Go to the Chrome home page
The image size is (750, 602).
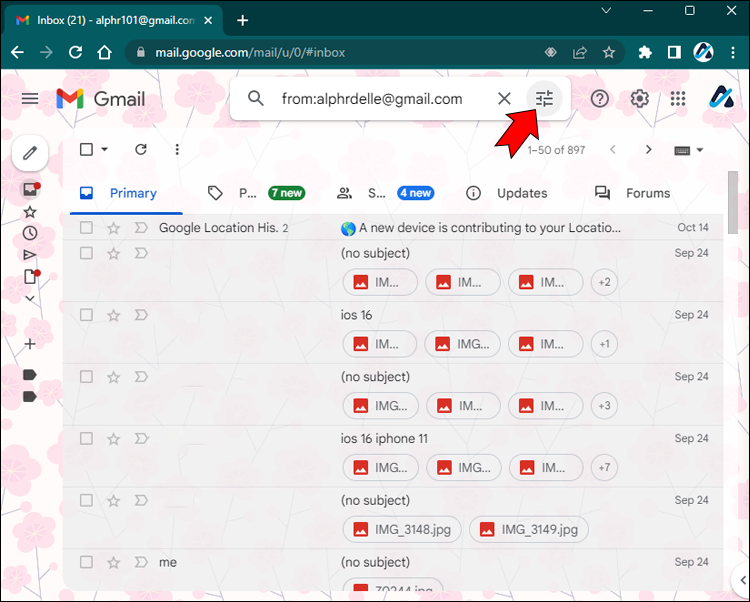(x=104, y=52)
